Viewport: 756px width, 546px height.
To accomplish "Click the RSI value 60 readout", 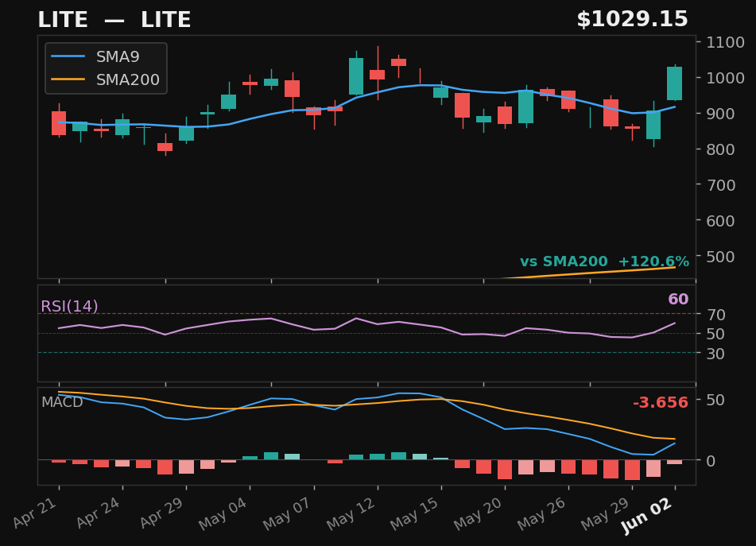I will pos(678,300).
